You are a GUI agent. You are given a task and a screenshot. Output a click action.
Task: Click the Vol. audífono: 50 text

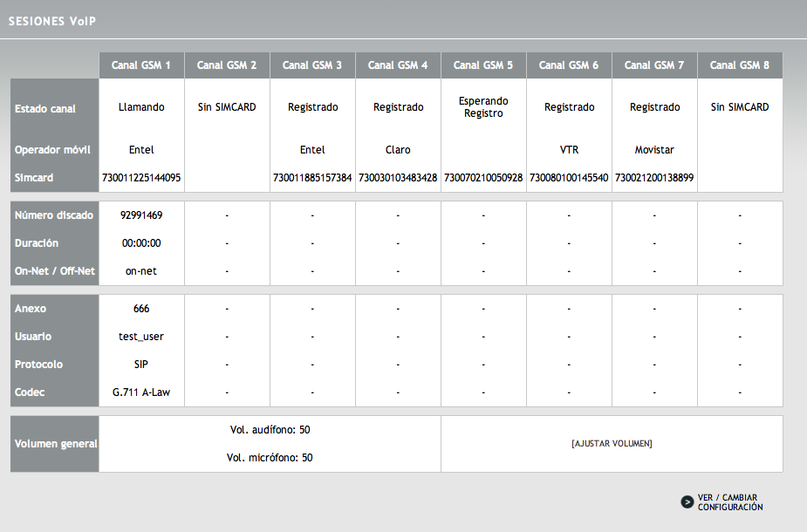click(270, 430)
